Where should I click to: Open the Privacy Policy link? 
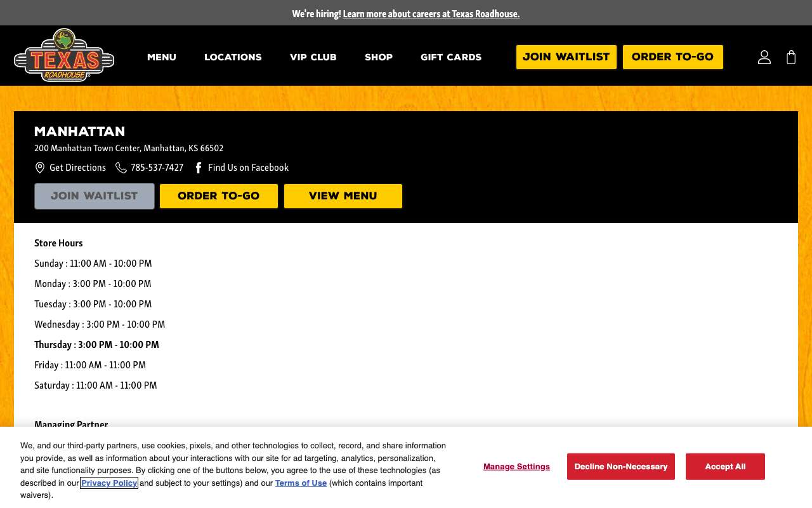(109, 483)
